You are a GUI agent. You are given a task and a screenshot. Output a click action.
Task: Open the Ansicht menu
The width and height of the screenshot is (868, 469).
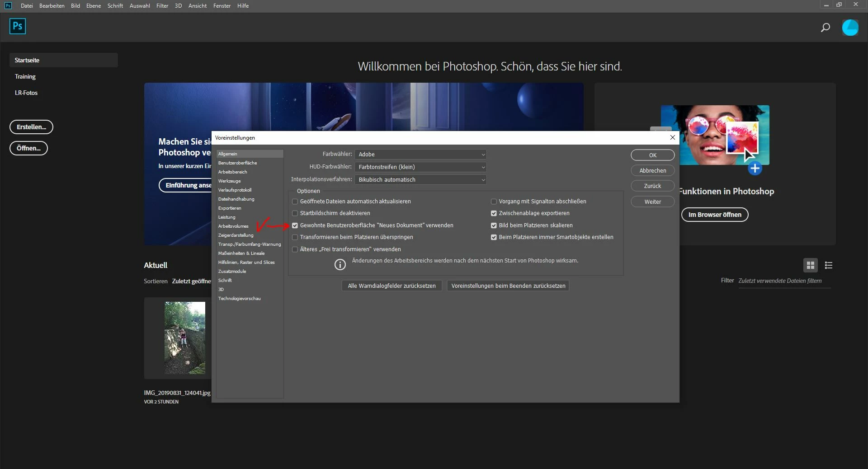198,6
